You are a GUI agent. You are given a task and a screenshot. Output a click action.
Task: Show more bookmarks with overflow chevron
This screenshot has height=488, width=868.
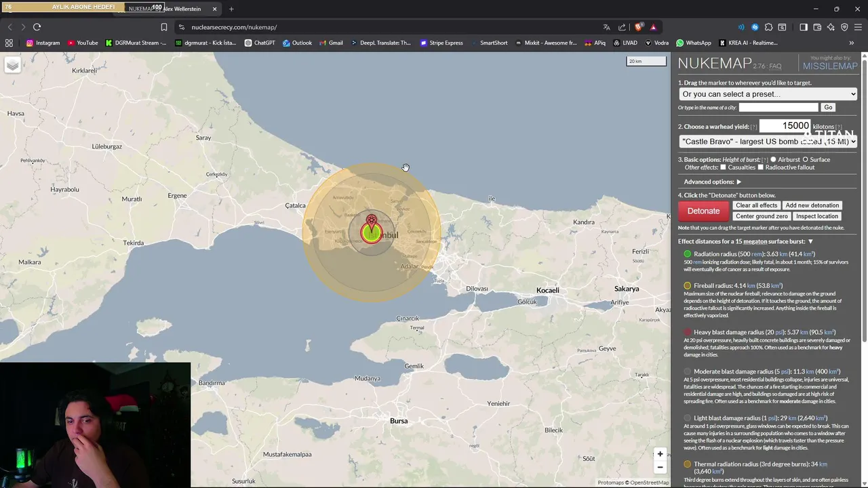tap(852, 43)
